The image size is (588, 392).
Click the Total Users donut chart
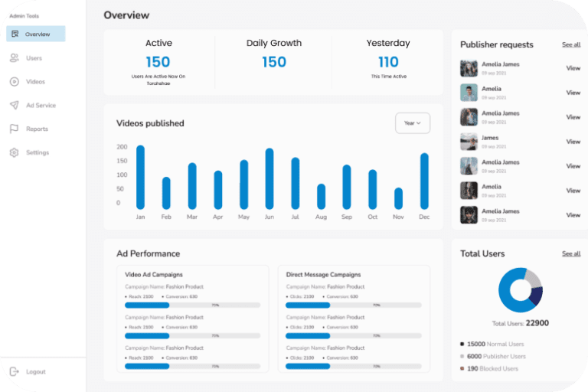point(521,290)
